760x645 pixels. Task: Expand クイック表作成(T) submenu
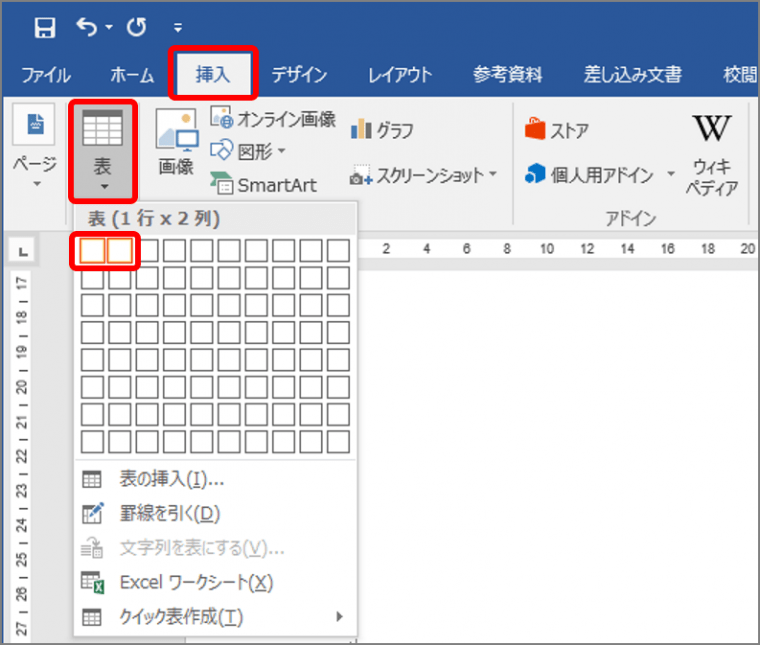pyautogui.click(x=216, y=617)
